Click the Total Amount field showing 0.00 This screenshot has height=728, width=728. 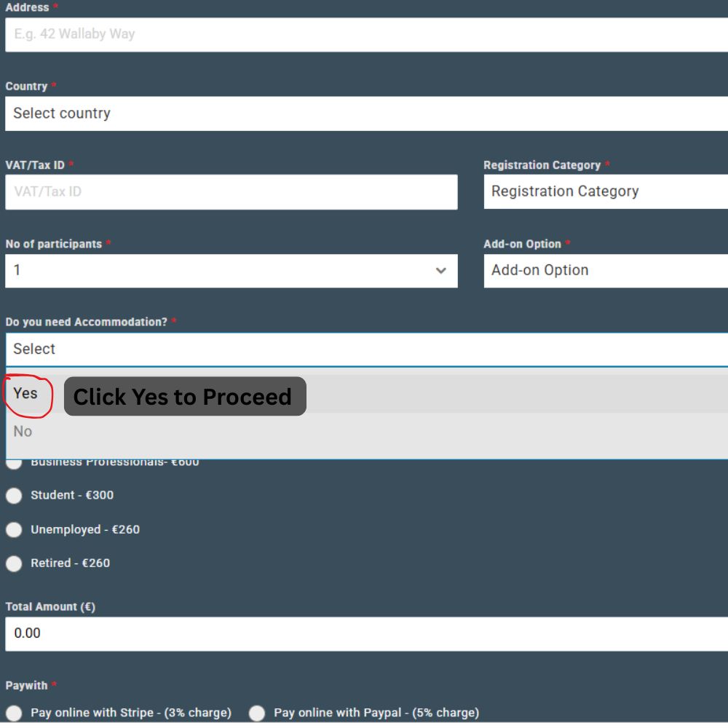click(364, 633)
